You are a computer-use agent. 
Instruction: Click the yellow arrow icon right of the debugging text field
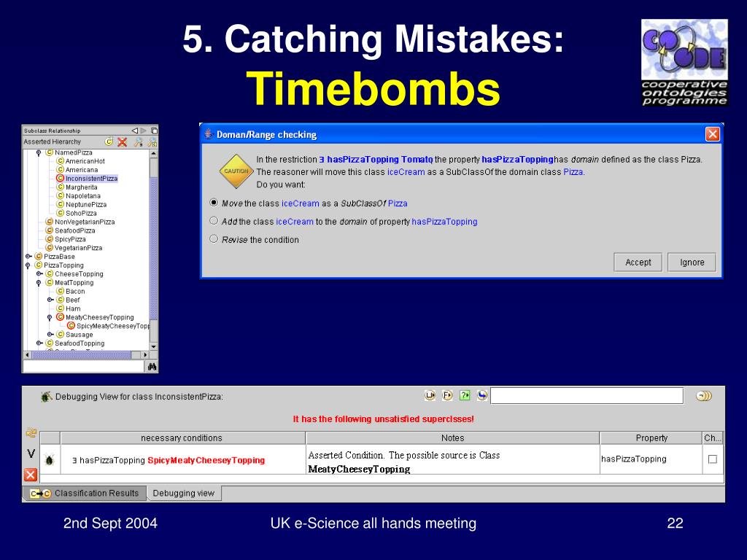704,396
